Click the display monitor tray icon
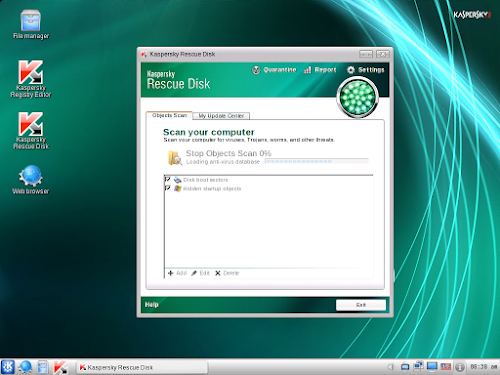The image size is (500, 375). 432,366
